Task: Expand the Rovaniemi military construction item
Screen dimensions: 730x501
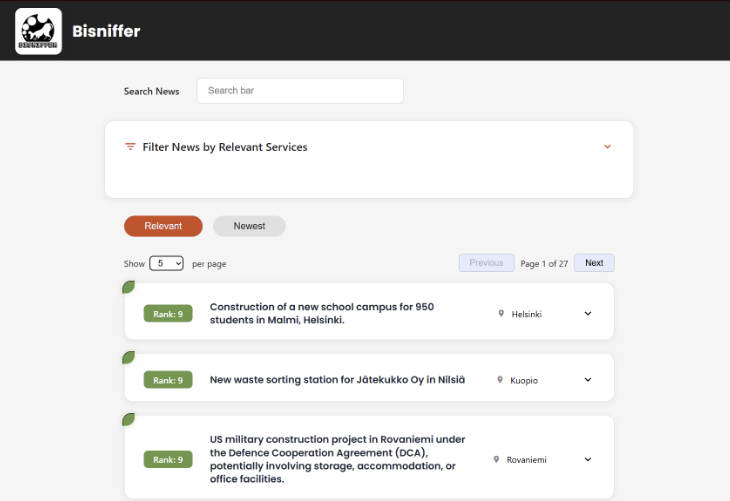Action: tap(588, 459)
